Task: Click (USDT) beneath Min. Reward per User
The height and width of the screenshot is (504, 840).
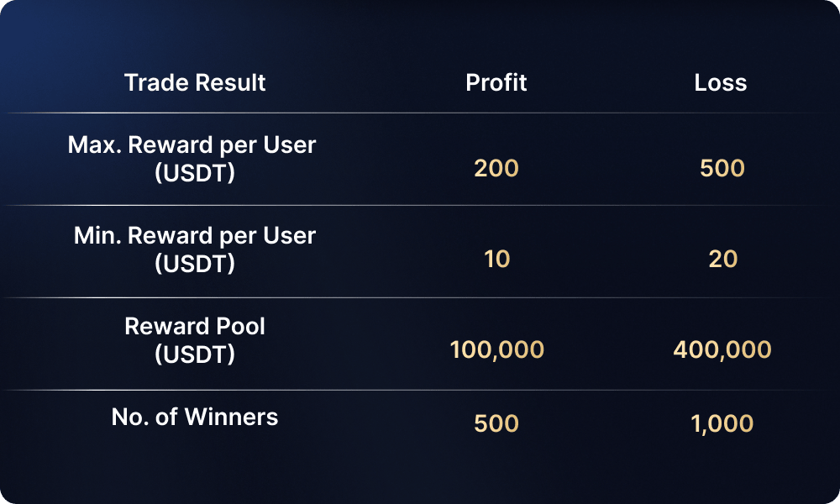Action: (x=195, y=264)
